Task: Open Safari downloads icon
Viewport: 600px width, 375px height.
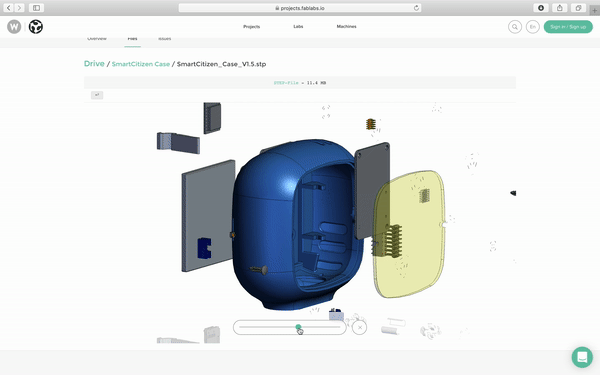Action: [x=541, y=8]
